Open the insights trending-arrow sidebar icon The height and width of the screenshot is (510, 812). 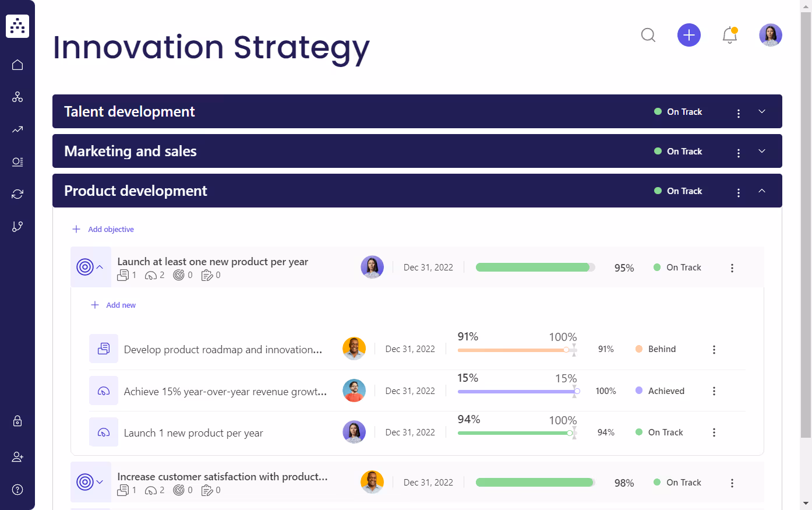(17, 129)
